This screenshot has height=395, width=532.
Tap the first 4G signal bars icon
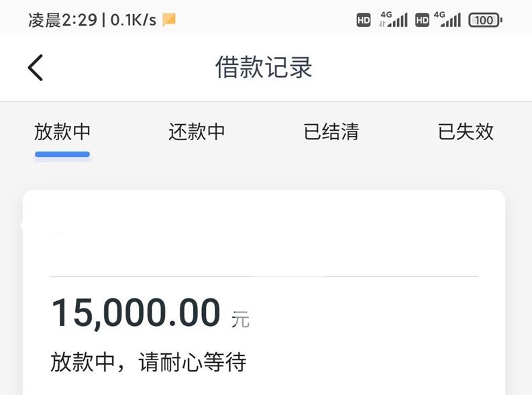393,19
